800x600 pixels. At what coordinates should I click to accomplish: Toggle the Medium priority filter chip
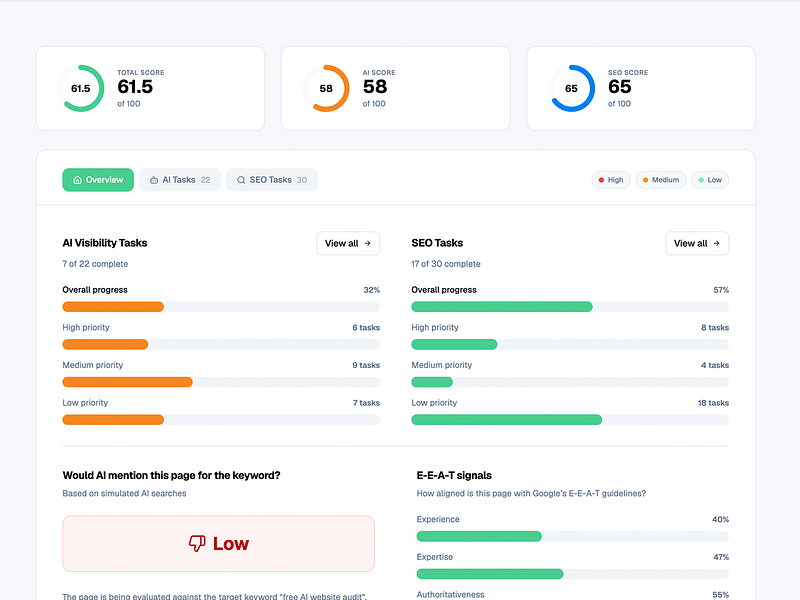661,180
